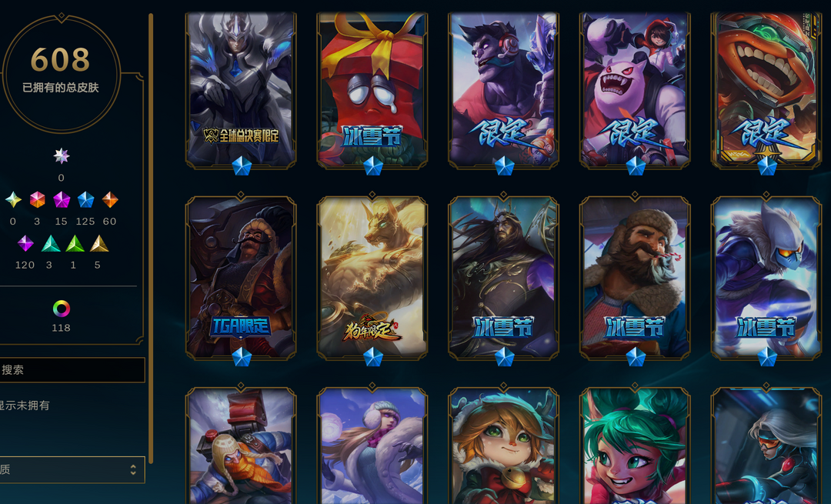
Task: Open the rainbow chroma ring icon showing 118
Action: (62, 309)
